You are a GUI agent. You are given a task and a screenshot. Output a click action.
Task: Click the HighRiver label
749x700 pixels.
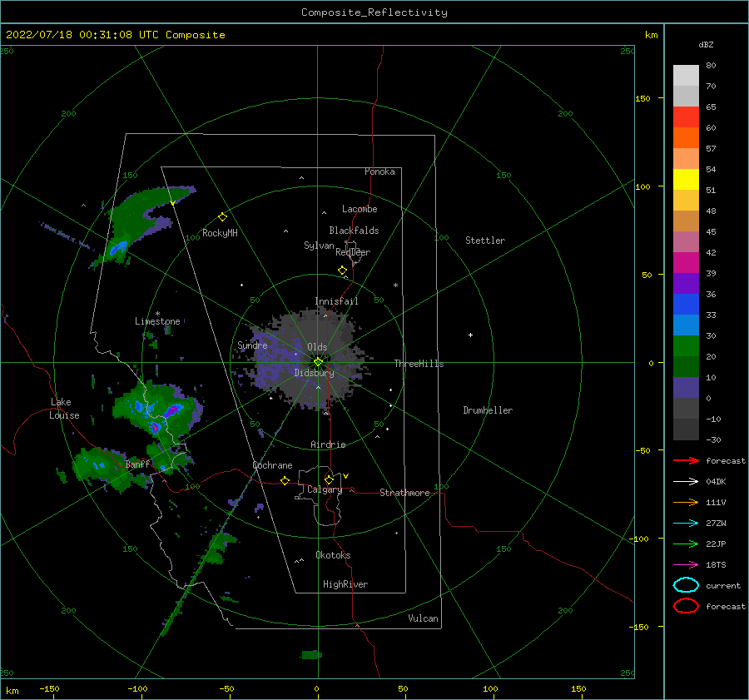345,584
